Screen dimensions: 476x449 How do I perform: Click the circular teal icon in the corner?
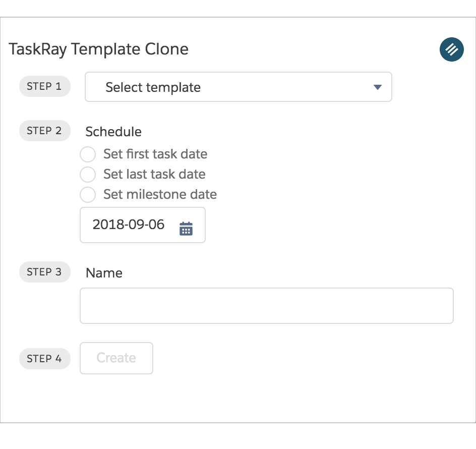pos(451,49)
